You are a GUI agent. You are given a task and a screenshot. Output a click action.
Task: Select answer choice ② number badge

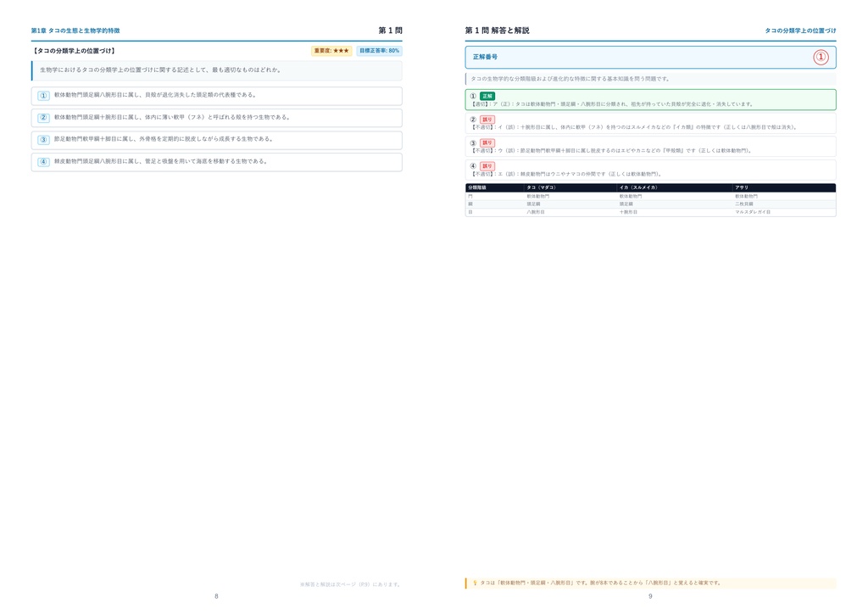(x=44, y=118)
